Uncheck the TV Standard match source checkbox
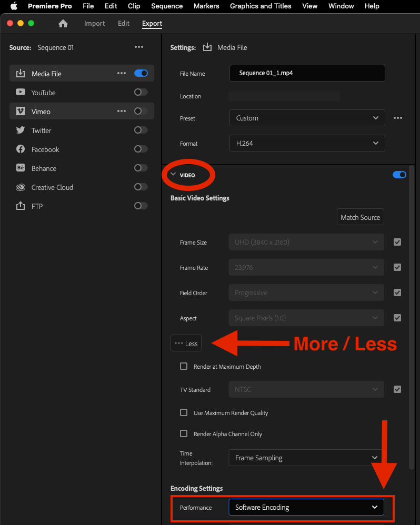Screen dimensions: 420x525 (397, 389)
